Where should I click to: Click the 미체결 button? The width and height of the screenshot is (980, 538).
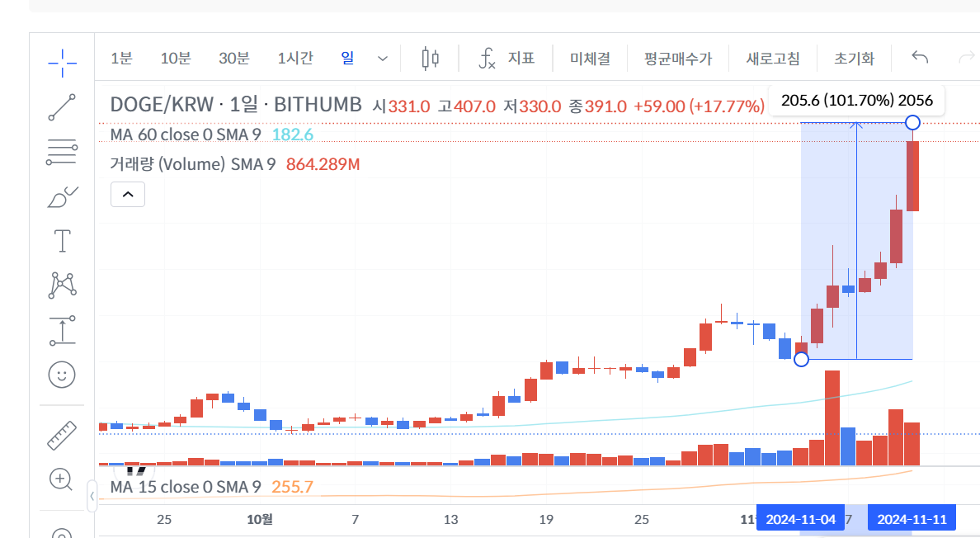pos(590,59)
